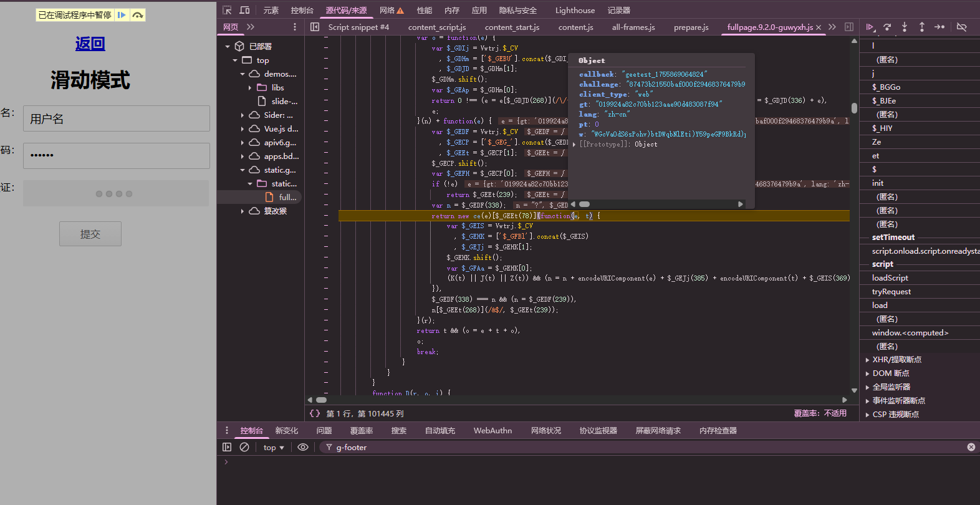Expand the 事件监听器断点 section

[x=867, y=401]
